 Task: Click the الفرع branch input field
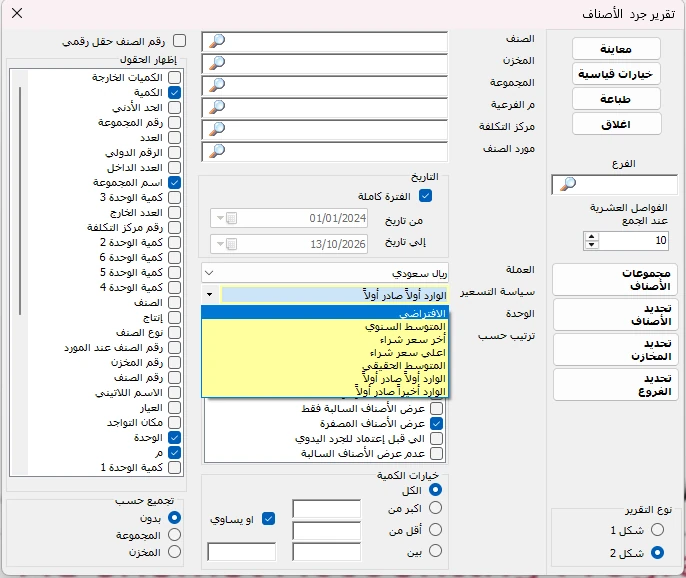point(615,184)
